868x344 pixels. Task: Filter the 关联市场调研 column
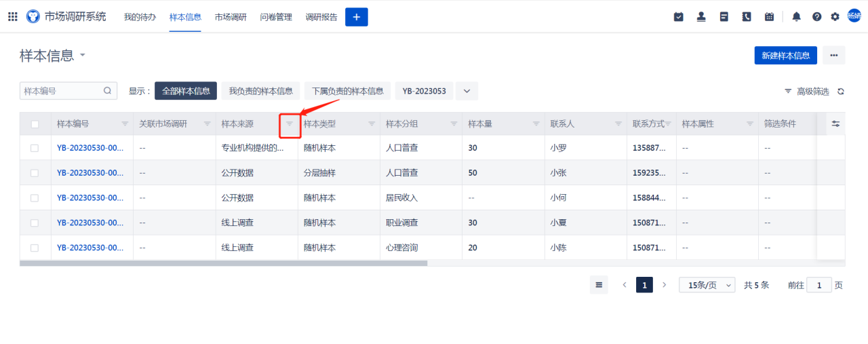tap(207, 124)
